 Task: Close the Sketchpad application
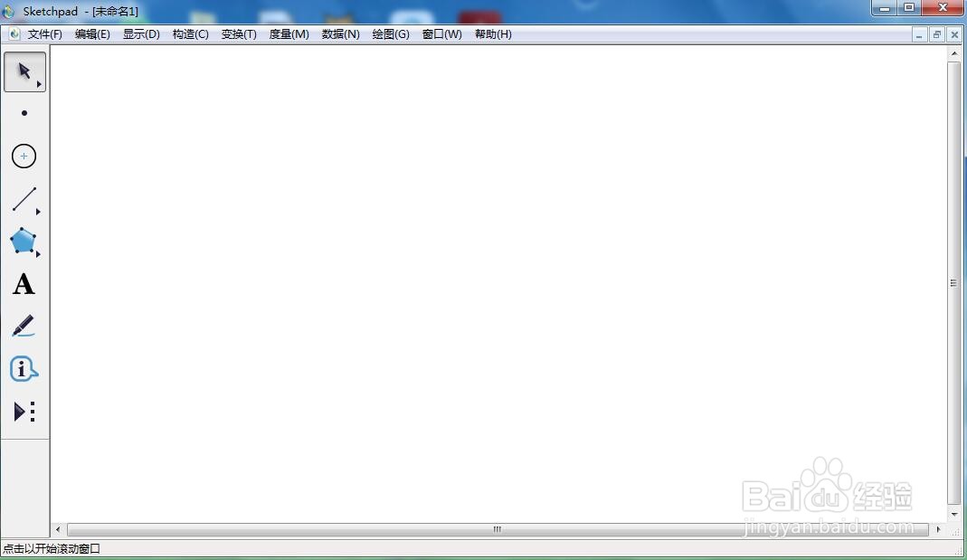coord(943,8)
